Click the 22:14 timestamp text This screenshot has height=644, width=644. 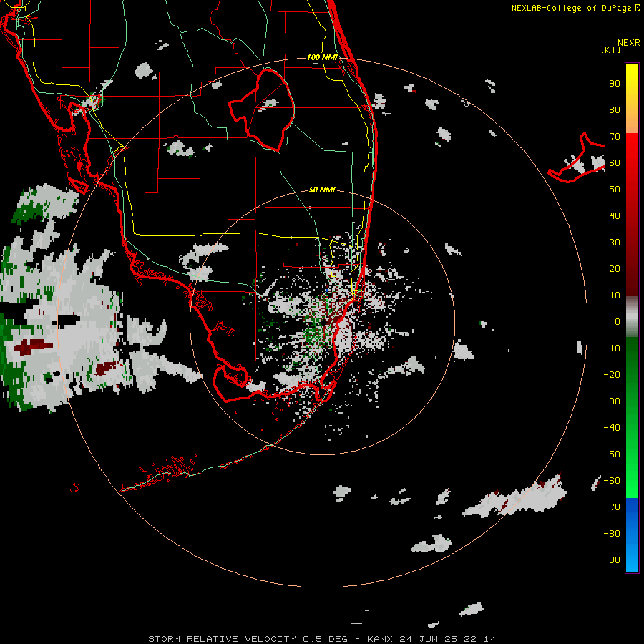coord(479,639)
